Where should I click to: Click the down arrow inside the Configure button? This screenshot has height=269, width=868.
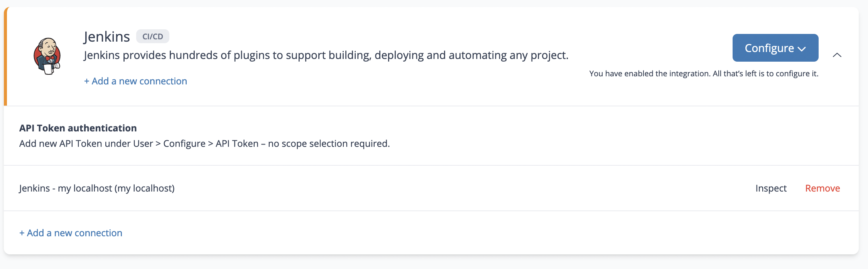point(802,49)
